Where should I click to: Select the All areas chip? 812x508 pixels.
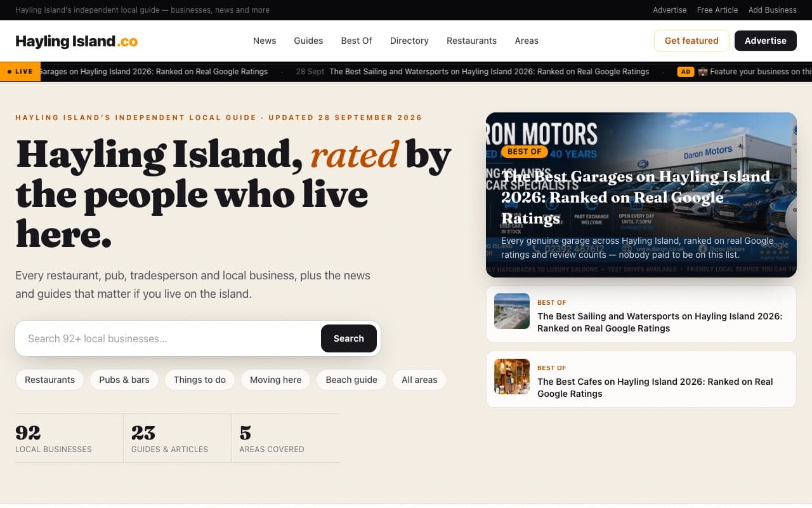coord(419,380)
